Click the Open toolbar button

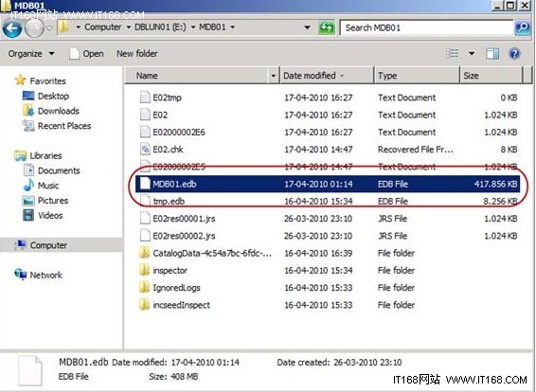point(87,54)
